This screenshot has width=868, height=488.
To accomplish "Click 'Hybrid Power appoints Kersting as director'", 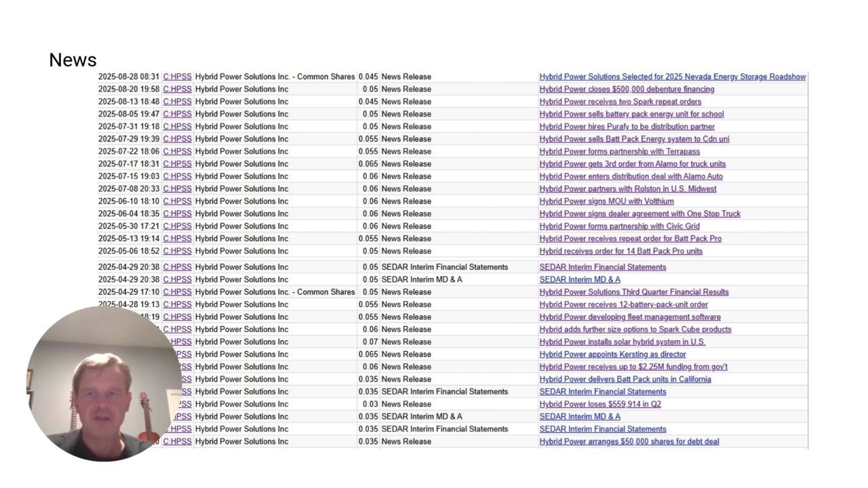I will pyautogui.click(x=612, y=354).
